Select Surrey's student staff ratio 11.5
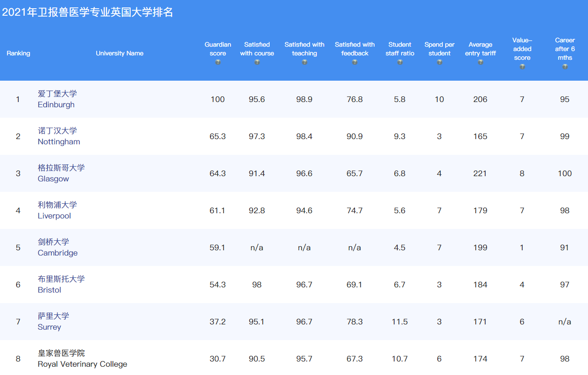 point(400,322)
